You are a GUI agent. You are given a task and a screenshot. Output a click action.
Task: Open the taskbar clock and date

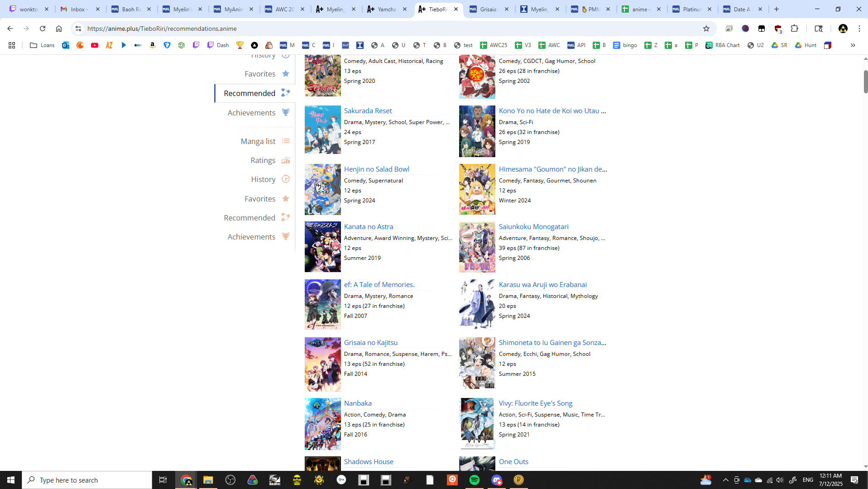click(x=830, y=480)
